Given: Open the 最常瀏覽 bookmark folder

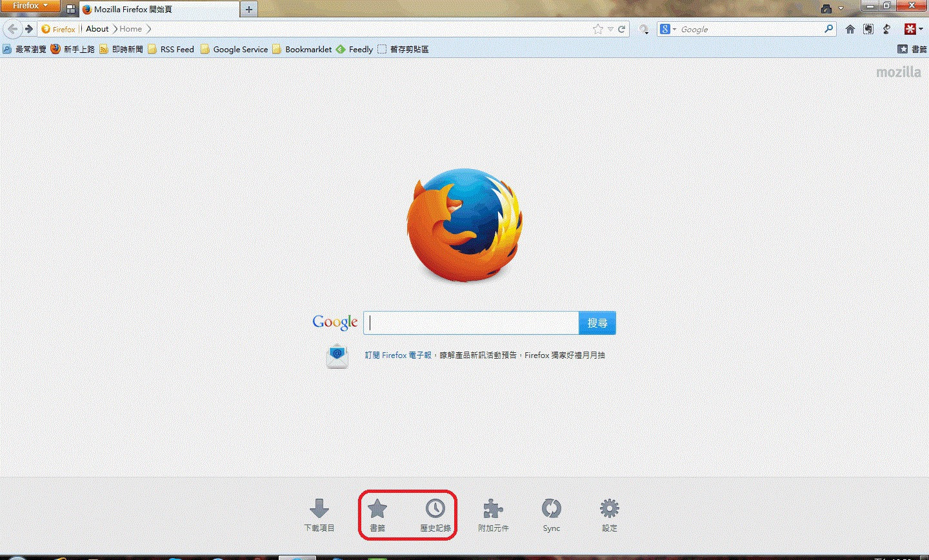Looking at the screenshot, I should coord(25,49).
